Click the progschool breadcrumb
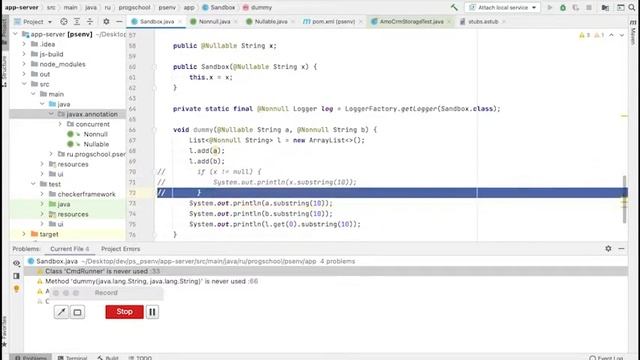Viewport: 640px width, 360px height. pyautogui.click(x=135, y=7)
